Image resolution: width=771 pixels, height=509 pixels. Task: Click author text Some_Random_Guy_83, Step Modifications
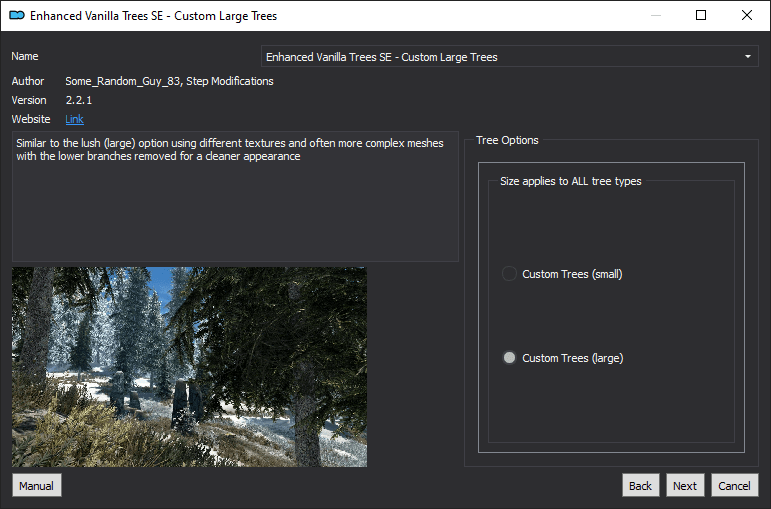[169, 81]
